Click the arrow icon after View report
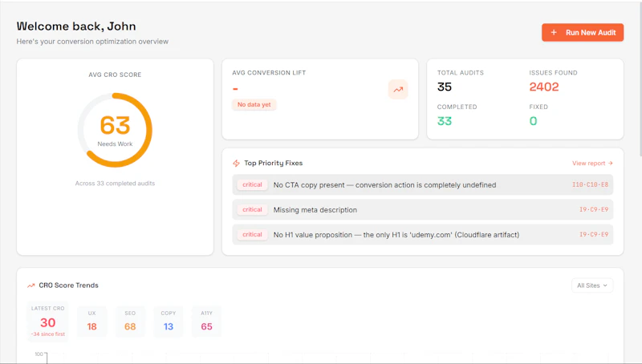The image size is (642, 364). [x=610, y=164]
